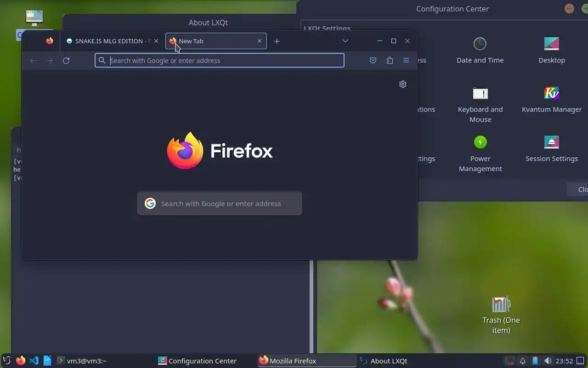The width and height of the screenshot is (588, 368).
Task: Open the Firefox View pinned icon
Action: 50,41
